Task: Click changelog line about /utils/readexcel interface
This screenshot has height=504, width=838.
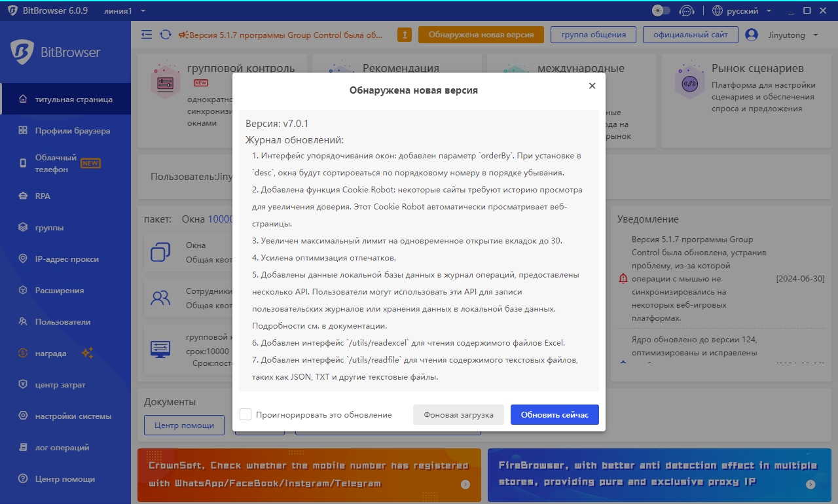Action: pyautogui.click(x=409, y=342)
